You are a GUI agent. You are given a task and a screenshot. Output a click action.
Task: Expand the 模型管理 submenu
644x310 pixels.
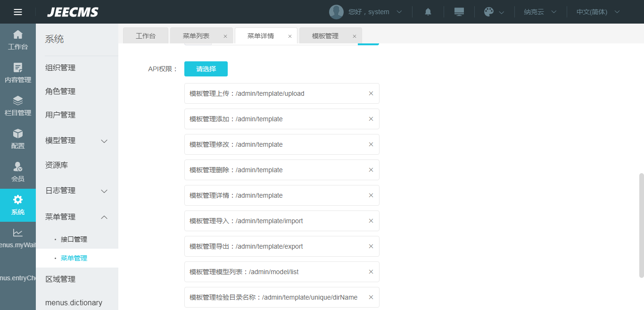pyautogui.click(x=105, y=141)
